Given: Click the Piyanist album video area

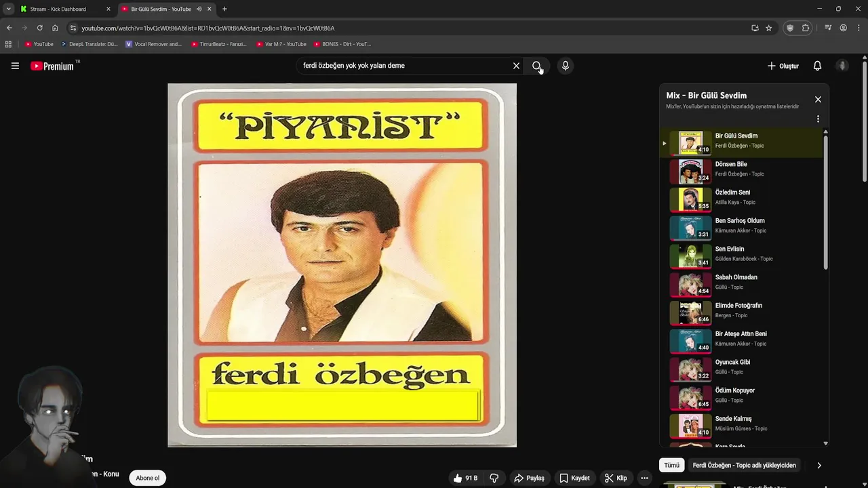Looking at the screenshot, I should 342,265.
